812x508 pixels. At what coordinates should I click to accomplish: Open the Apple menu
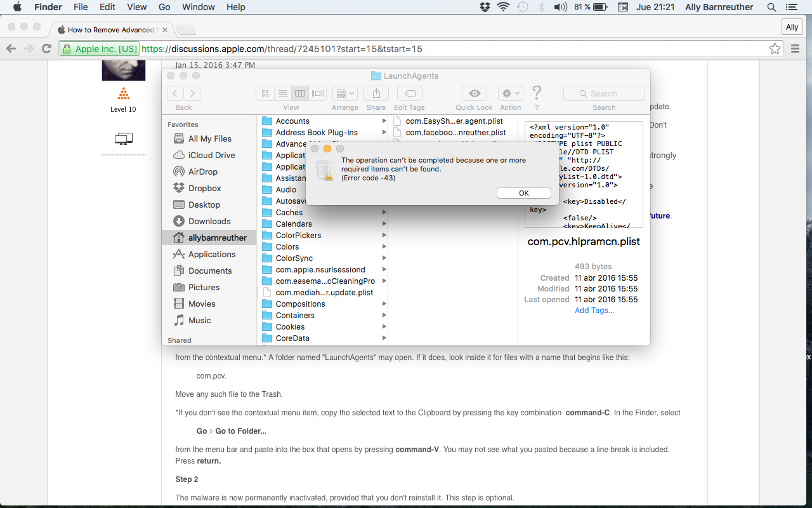tap(17, 7)
